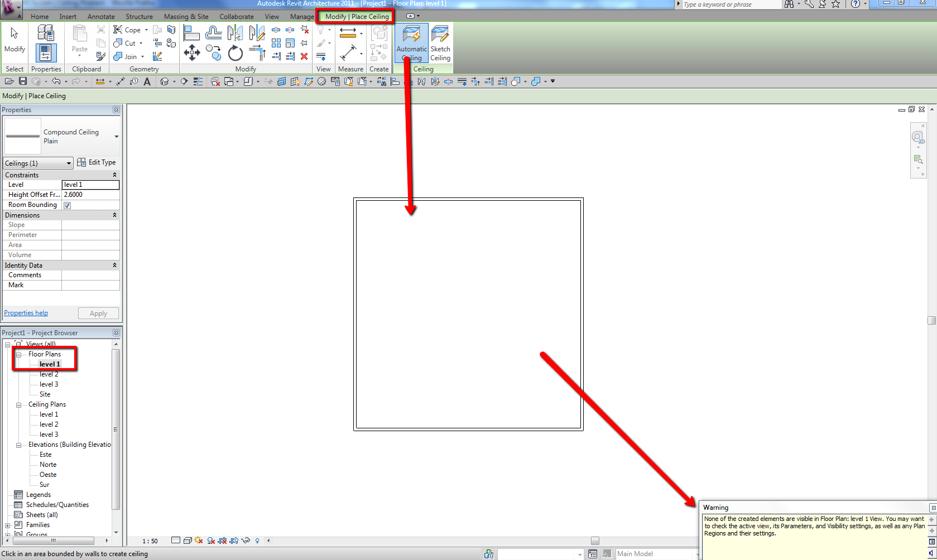Select the Scale tool
This screenshot has height=560, width=937.
coord(290,43)
